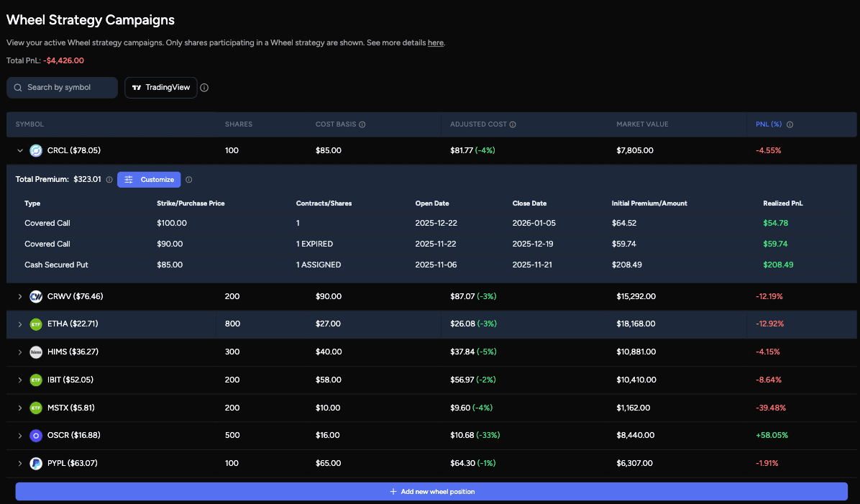Click the Search by symbol field
The width and height of the screenshot is (860, 504).
(x=62, y=88)
